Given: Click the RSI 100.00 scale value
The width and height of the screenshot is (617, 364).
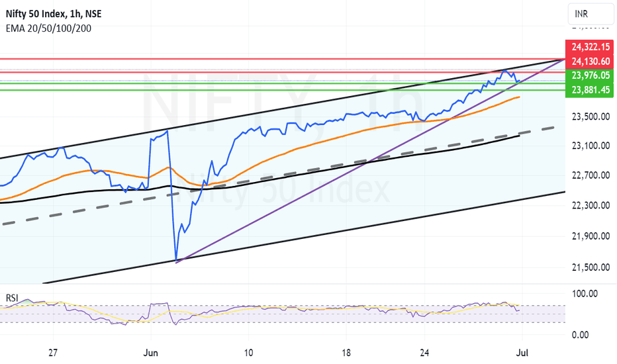Looking at the screenshot, I should 585,294.
